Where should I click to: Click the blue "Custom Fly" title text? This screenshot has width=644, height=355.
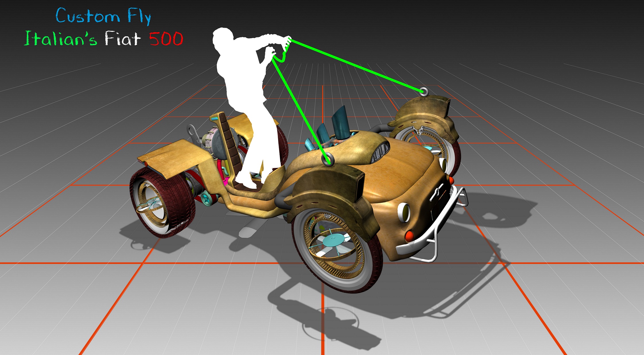(103, 16)
